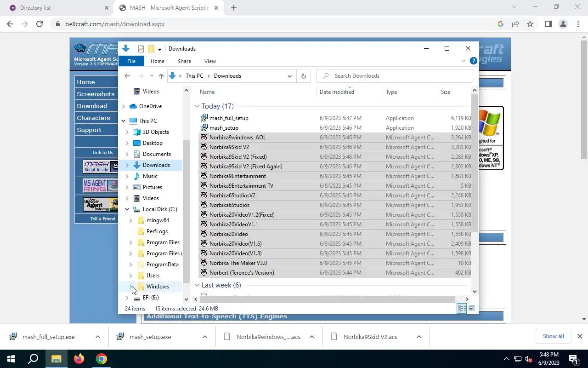Collapse the This PC tree node

tap(123, 121)
